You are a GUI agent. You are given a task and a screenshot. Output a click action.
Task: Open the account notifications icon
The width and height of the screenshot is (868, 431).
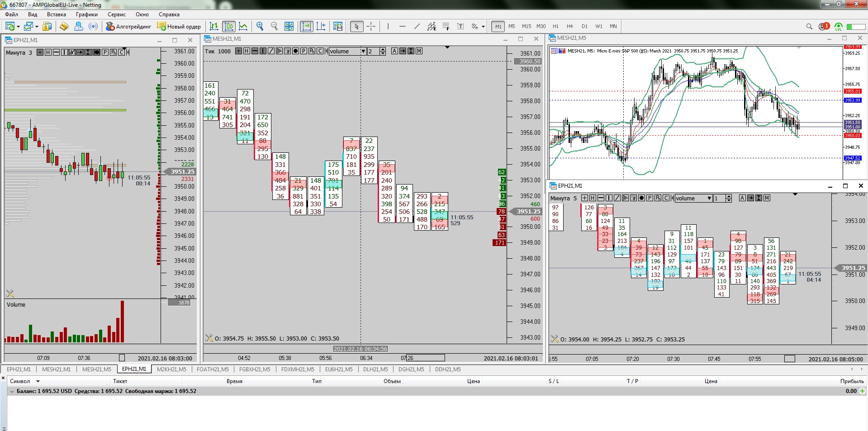point(824,26)
